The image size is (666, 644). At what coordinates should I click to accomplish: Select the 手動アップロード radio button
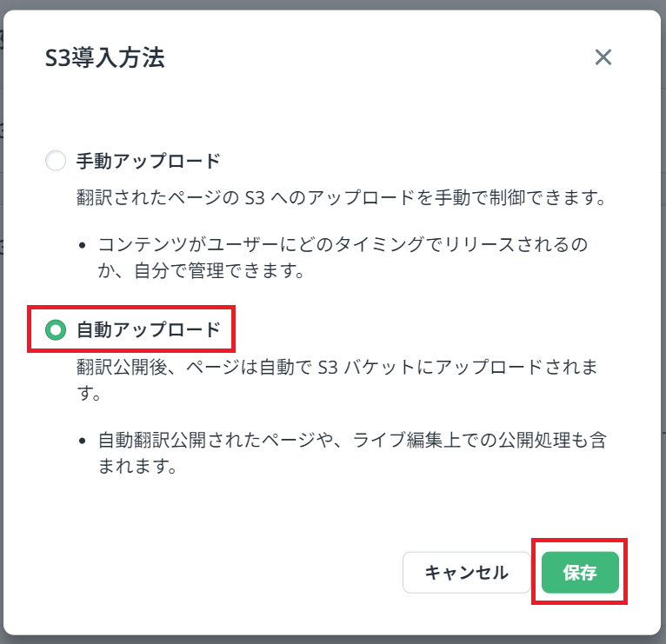[56, 161]
